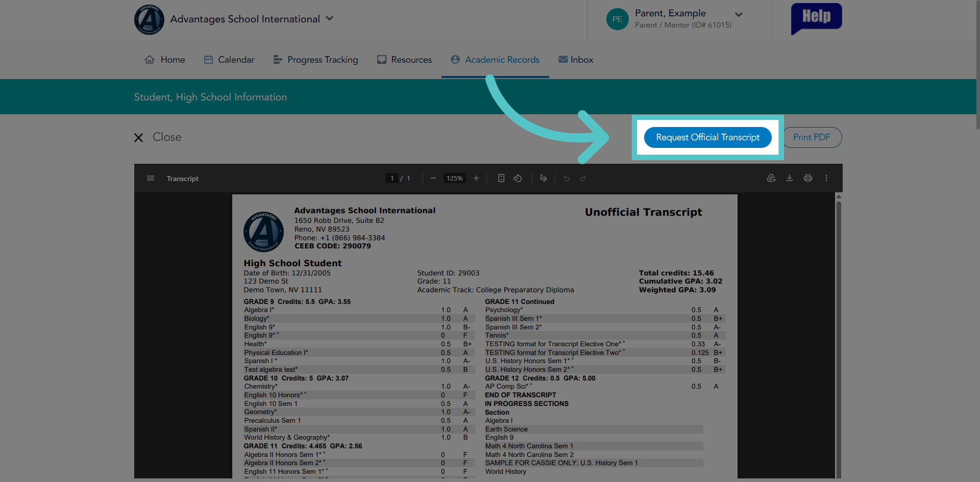
Task: Click 'GRADE 12 Credits: 0.5 GPA: 5.00' heading
Action: 540,378
